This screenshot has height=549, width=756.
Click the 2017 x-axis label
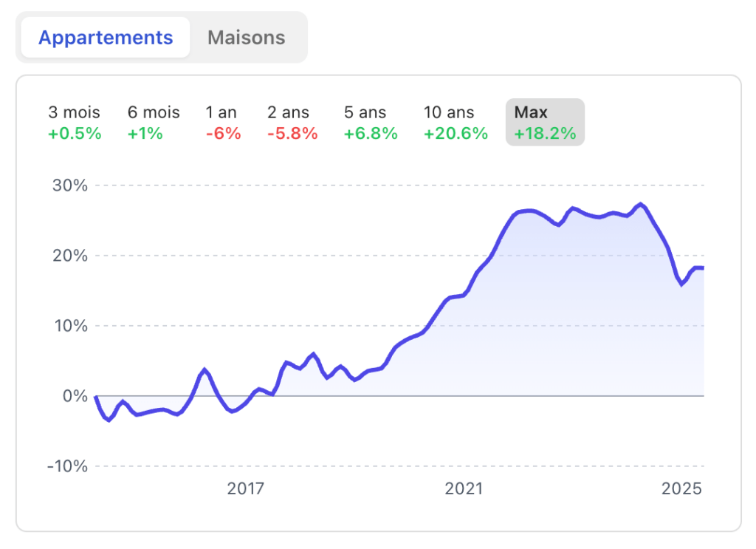click(x=246, y=488)
